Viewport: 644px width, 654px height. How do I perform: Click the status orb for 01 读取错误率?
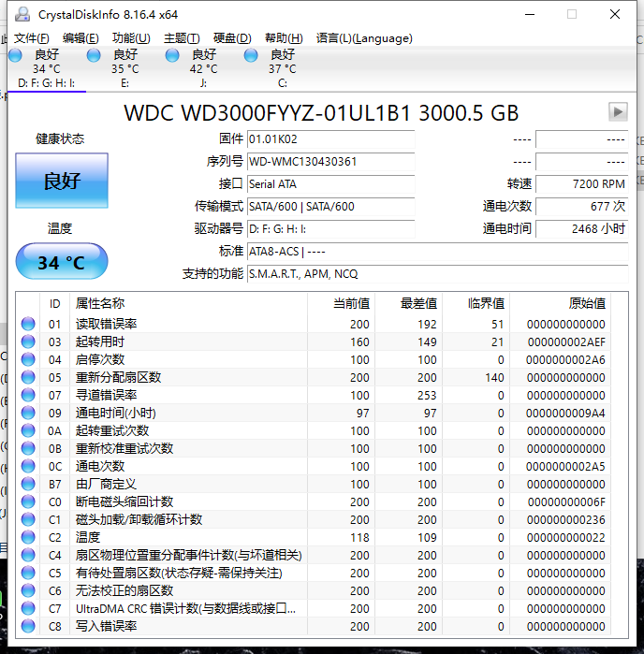(x=28, y=324)
